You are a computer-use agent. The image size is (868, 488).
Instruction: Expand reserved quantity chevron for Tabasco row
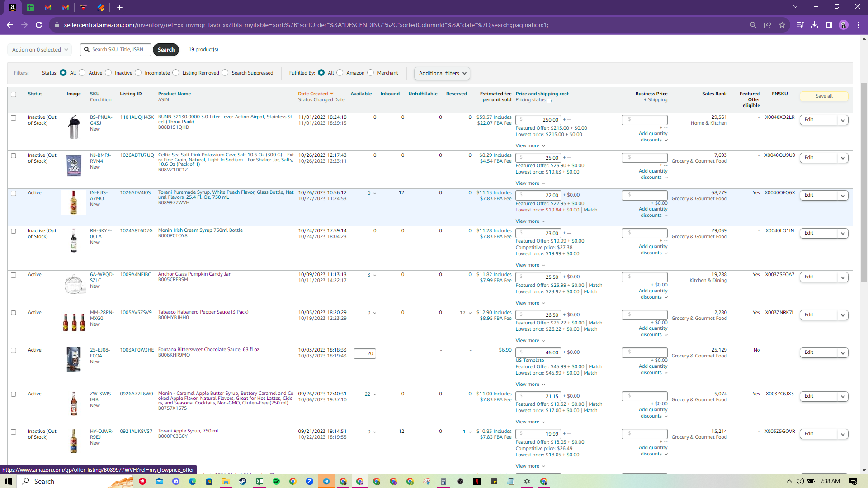point(470,313)
